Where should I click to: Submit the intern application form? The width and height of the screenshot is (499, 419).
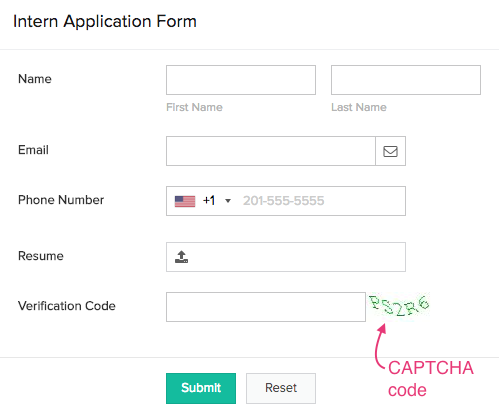click(x=201, y=388)
